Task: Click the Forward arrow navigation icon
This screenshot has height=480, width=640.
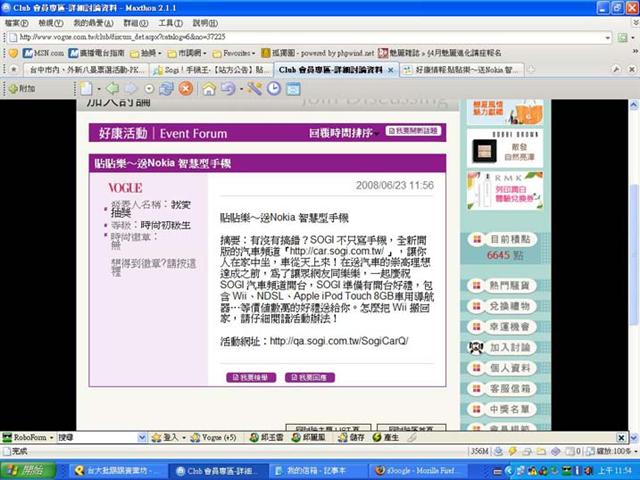Action: click(x=131, y=88)
